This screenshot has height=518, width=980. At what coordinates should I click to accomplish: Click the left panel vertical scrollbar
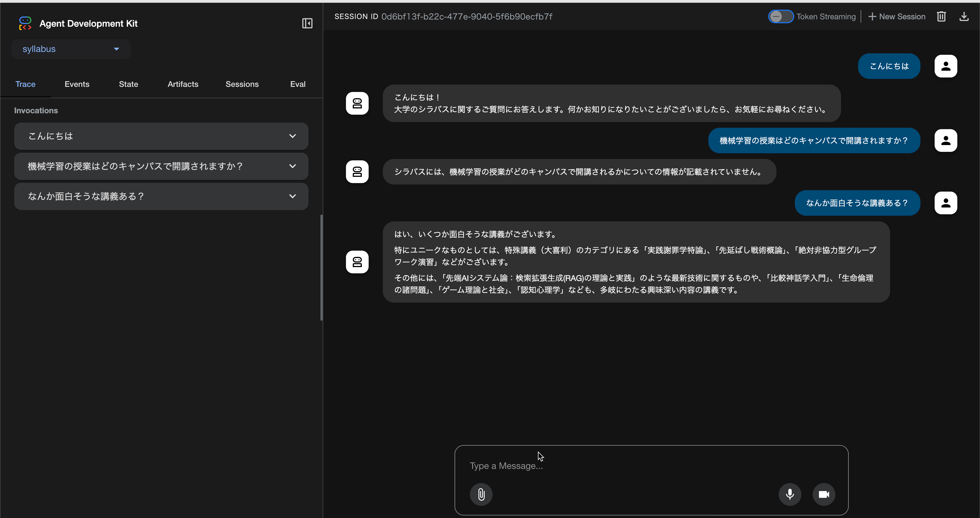click(x=322, y=267)
